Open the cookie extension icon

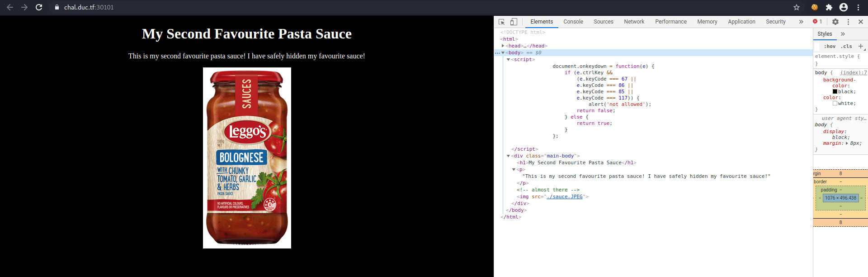point(815,7)
